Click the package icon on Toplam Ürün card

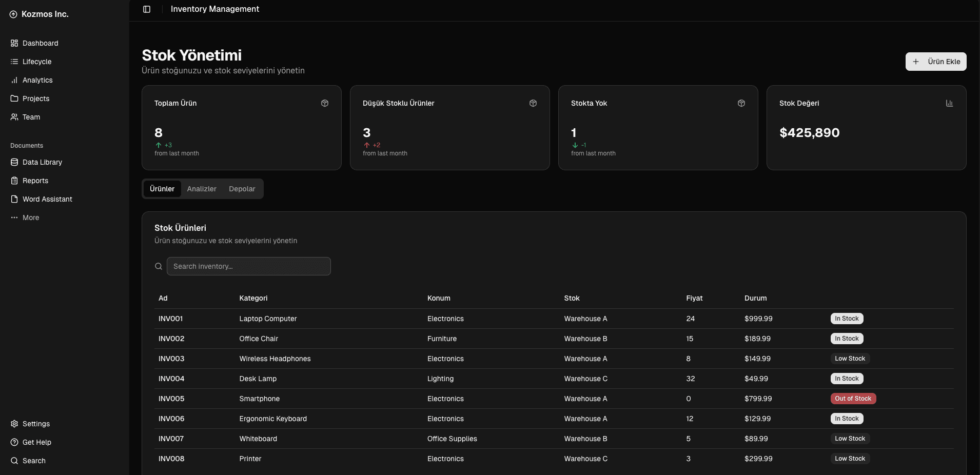pos(325,103)
